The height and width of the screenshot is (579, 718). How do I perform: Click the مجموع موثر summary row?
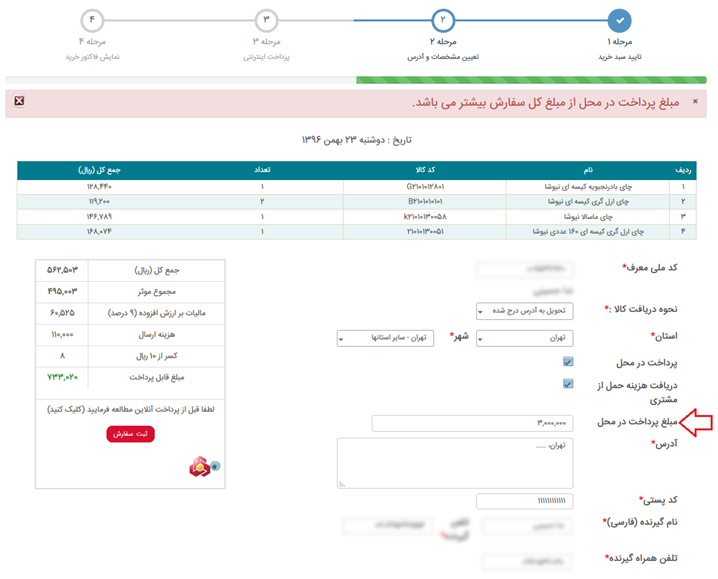[131, 292]
